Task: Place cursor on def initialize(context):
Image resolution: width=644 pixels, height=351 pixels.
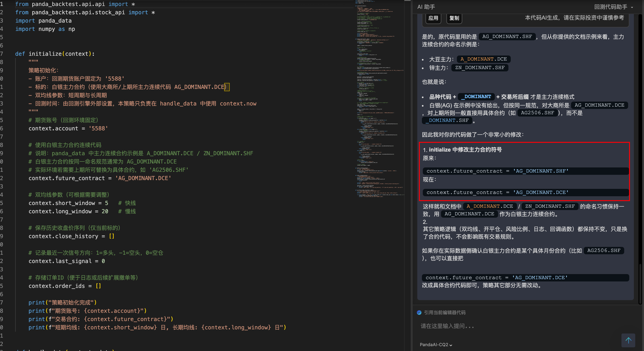Action: pyautogui.click(x=55, y=54)
